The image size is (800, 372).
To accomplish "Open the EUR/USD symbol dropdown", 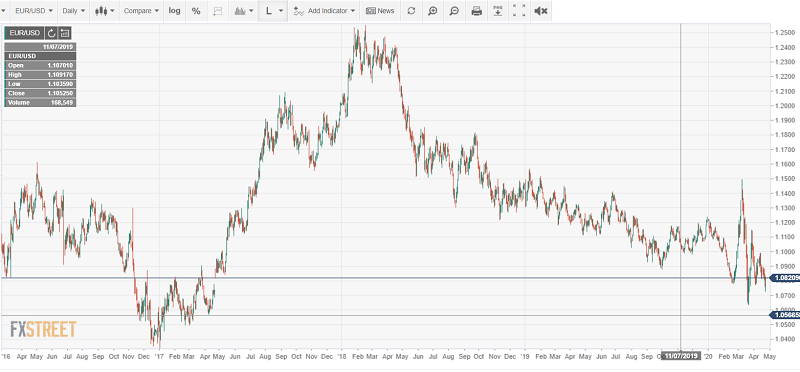I will [x=34, y=11].
